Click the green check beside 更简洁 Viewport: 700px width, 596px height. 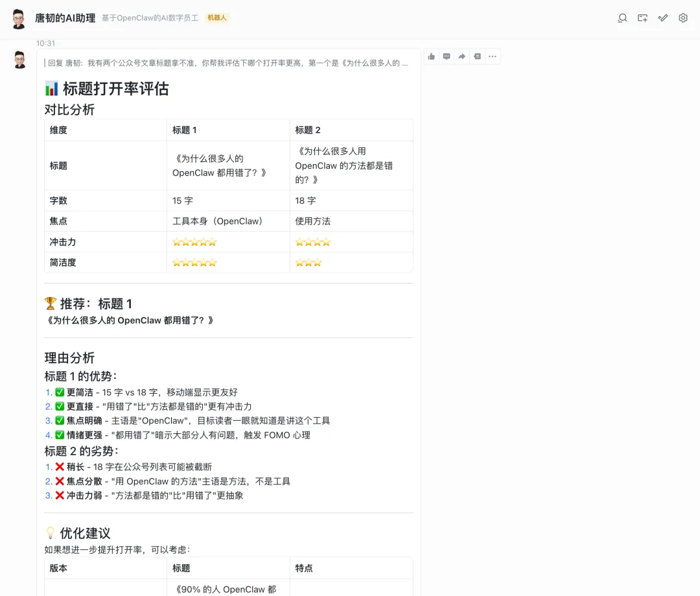(60, 392)
